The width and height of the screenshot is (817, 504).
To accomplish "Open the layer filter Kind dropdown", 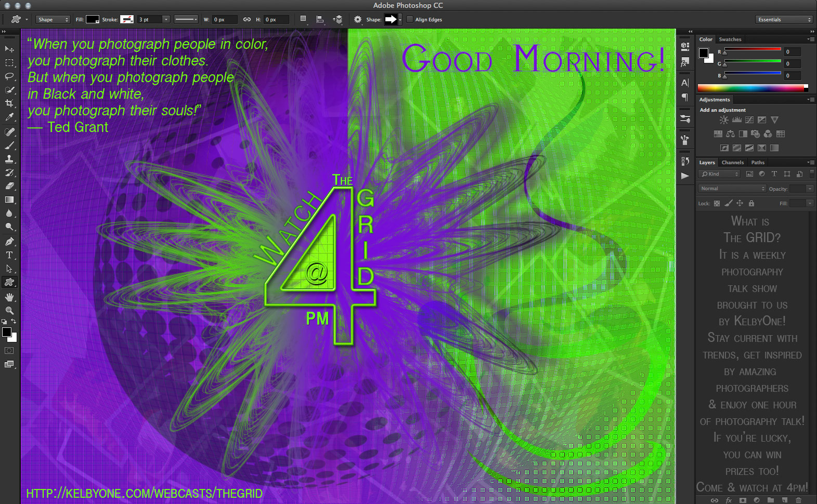I will (720, 174).
